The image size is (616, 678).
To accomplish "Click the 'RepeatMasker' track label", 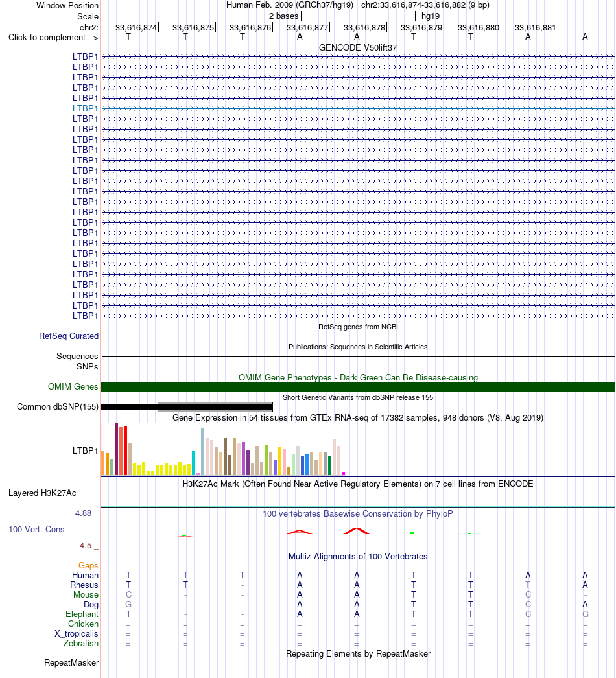I will [x=71, y=663].
